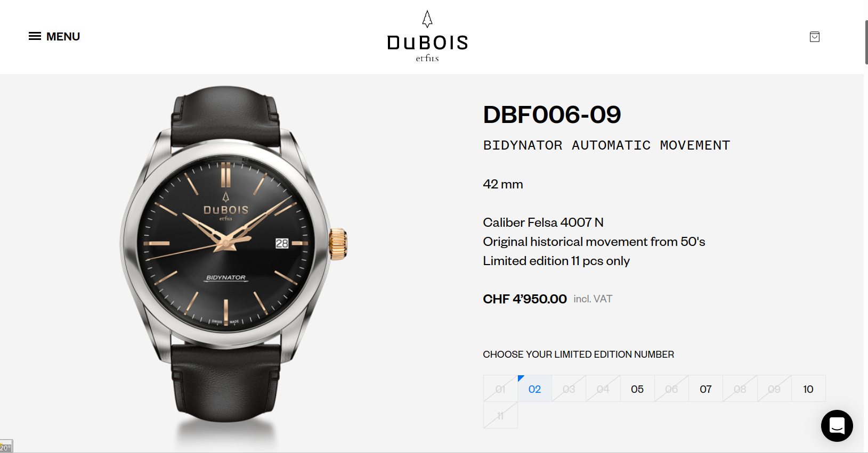868x453 pixels.
Task: Click the crossed-out edition number 09
Action: pos(774,389)
